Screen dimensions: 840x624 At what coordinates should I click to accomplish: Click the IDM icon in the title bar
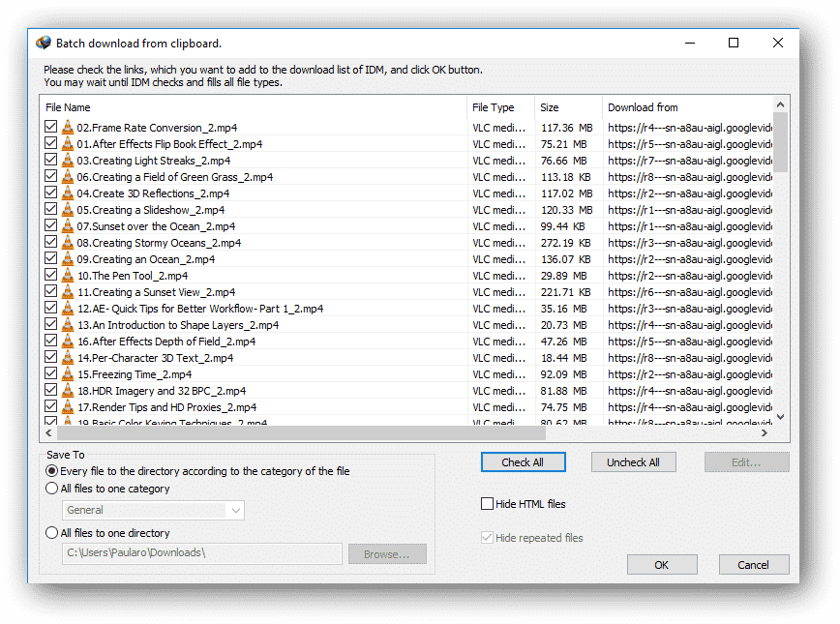(x=44, y=43)
